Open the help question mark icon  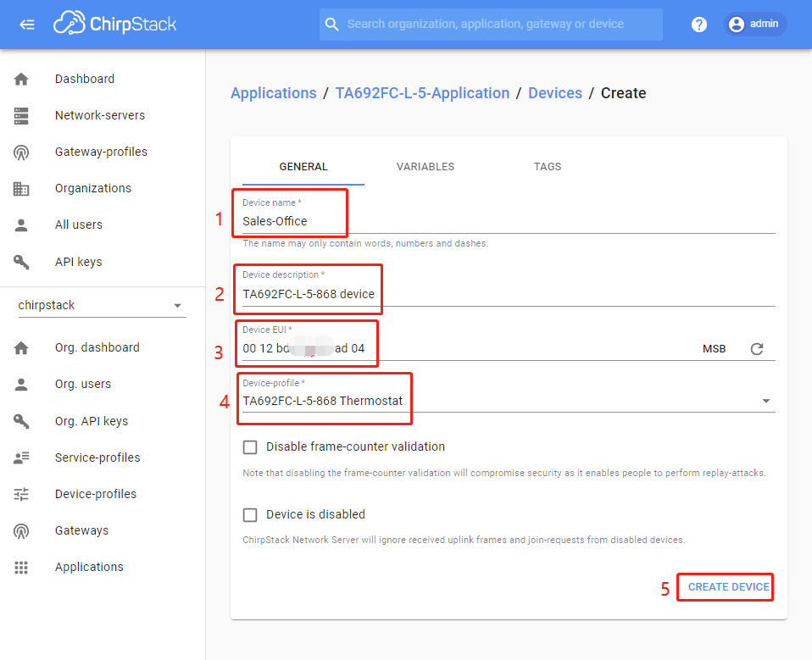tap(699, 25)
